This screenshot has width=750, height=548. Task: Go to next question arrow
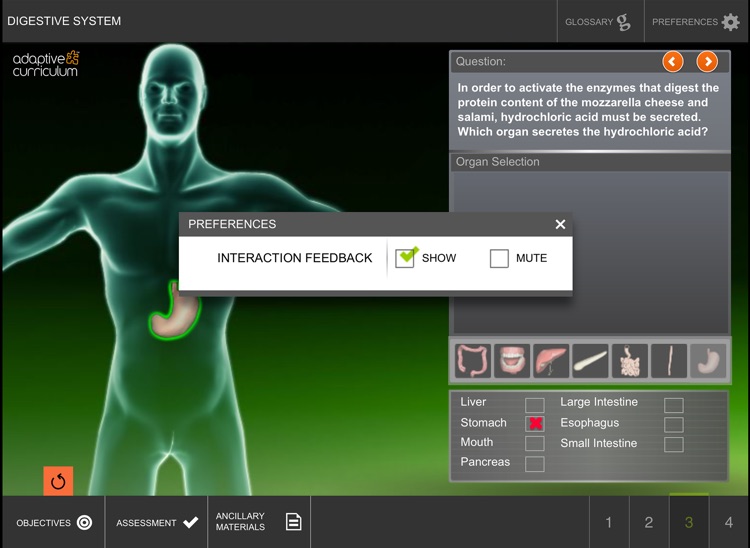click(x=707, y=62)
